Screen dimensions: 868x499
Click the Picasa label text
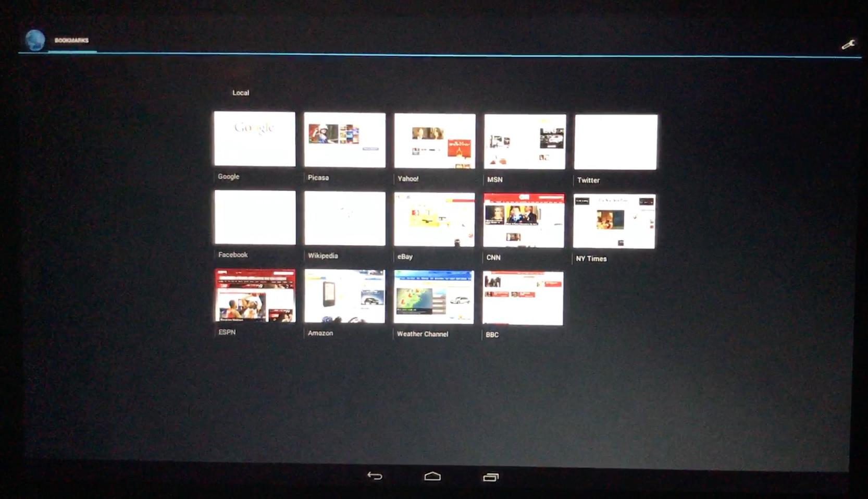click(318, 178)
